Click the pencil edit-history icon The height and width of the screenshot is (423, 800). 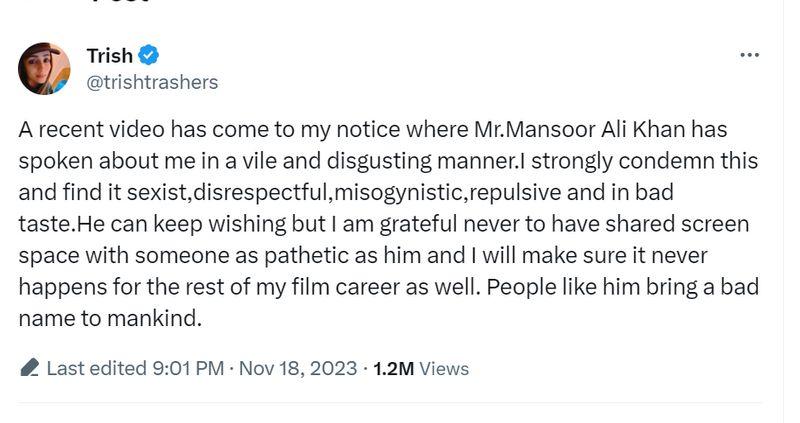point(29,368)
